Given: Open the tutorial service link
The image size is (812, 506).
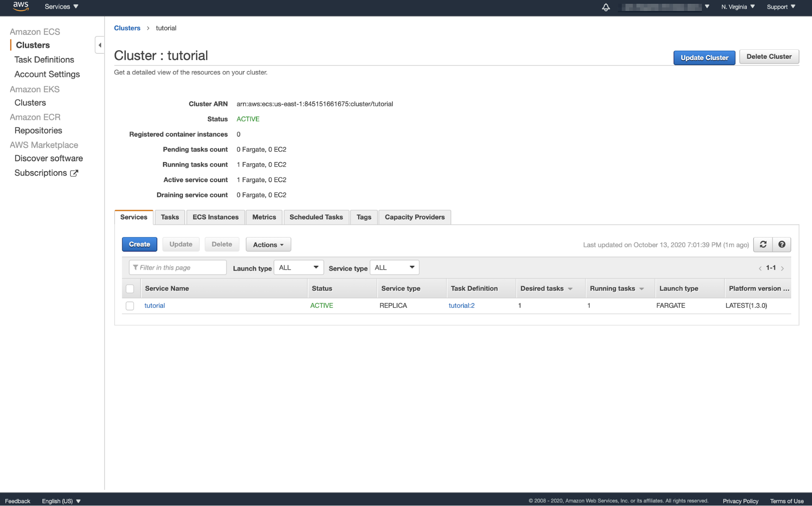Looking at the screenshot, I should pos(154,306).
